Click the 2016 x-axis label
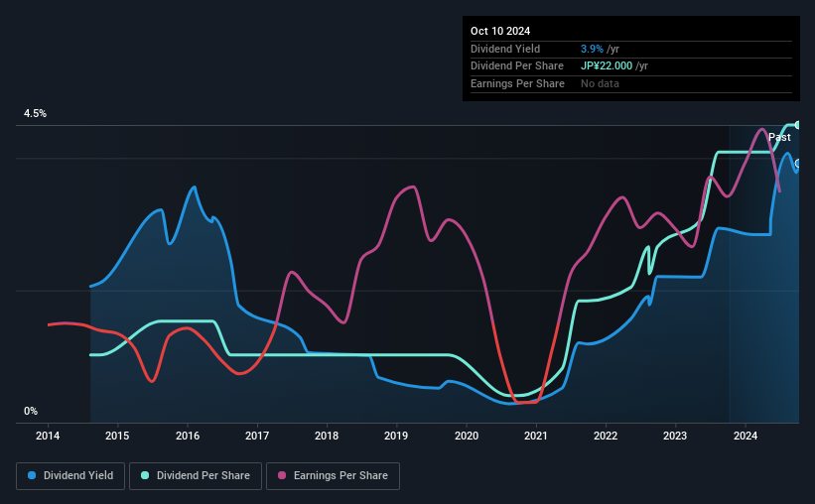 pyautogui.click(x=188, y=436)
